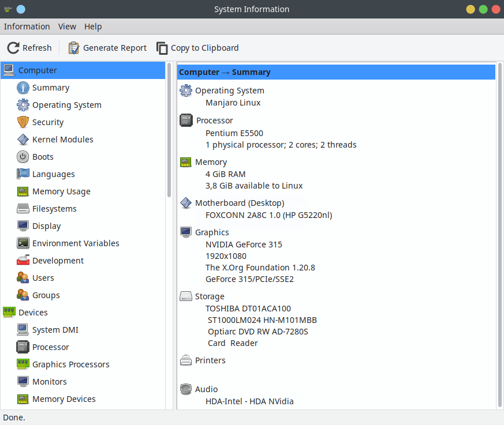This screenshot has width=504, height=425.
Task: Click HDA-Intel - HDA NVidia audio entry
Action: 249,401
